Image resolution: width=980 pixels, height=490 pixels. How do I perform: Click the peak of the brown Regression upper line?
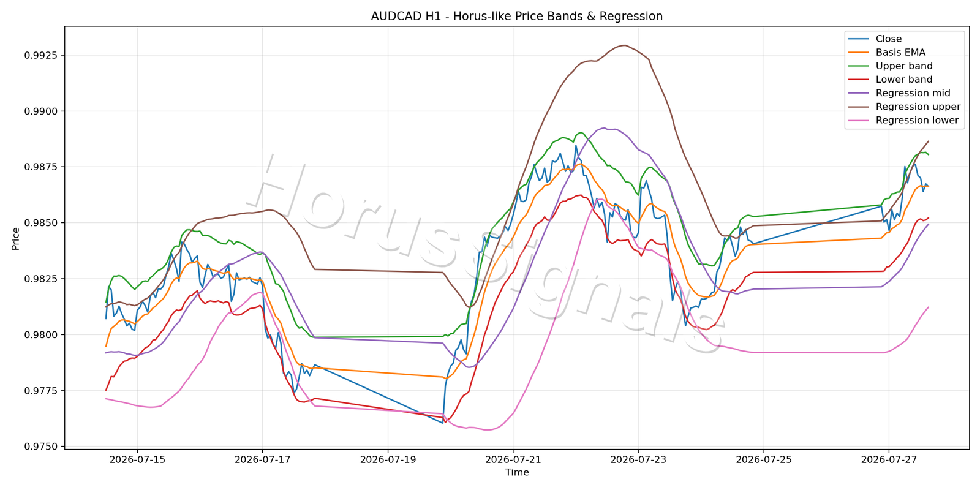(624, 45)
